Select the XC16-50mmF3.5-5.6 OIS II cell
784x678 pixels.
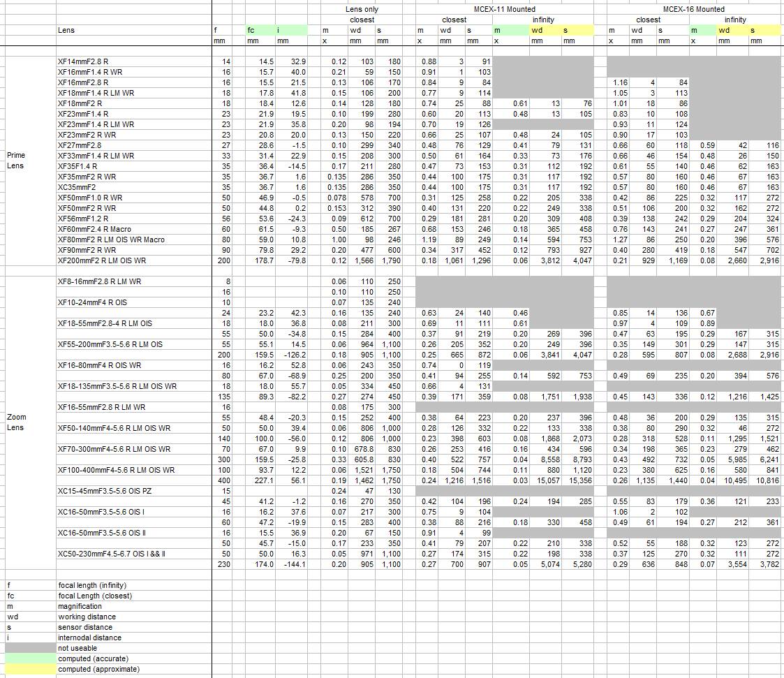[133, 534]
